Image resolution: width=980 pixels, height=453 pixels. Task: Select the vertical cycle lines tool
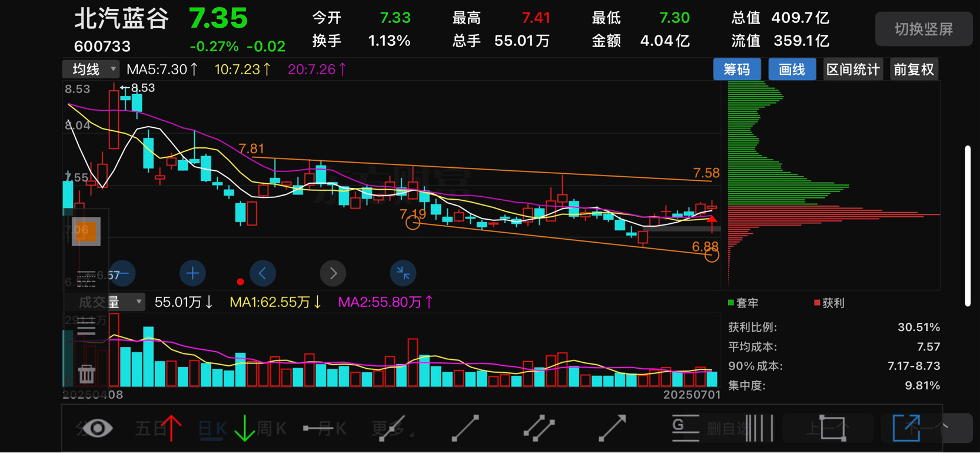point(759,428)
